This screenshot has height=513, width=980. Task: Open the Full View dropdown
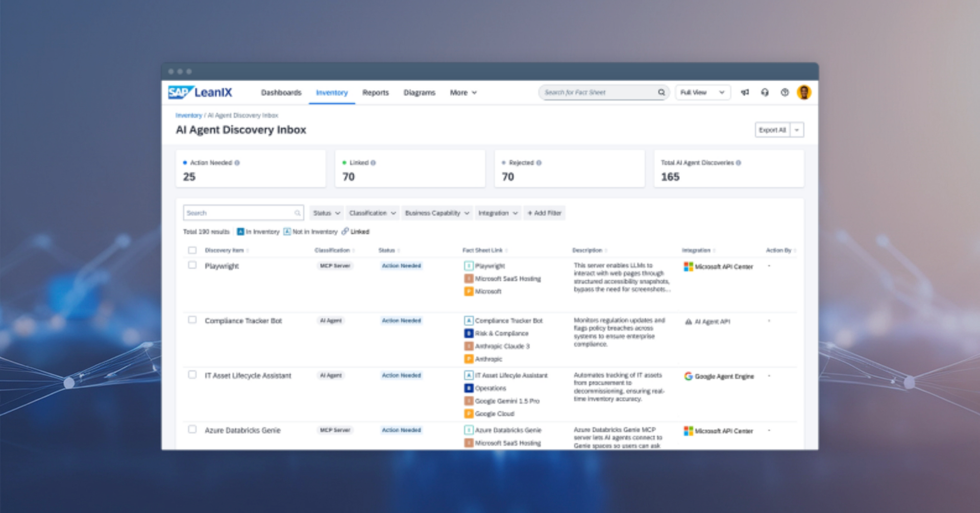point(702,92)
